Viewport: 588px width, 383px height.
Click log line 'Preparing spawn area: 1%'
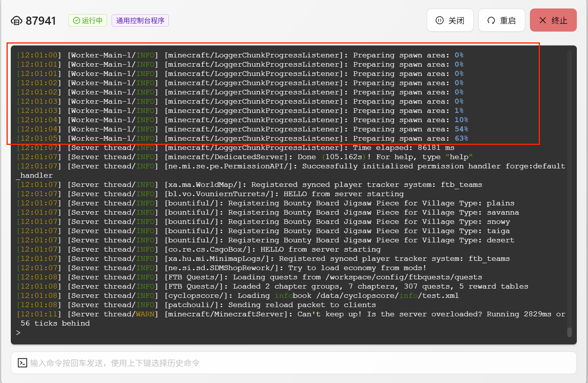[240, 111]
